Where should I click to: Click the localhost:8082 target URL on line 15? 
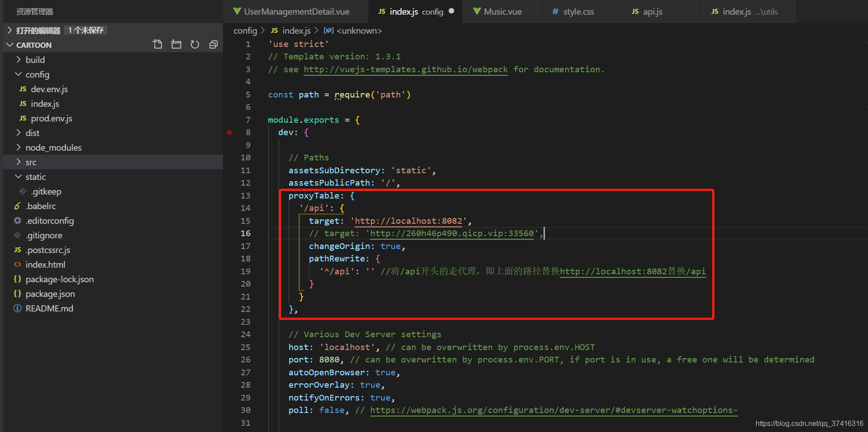[409, 221]
